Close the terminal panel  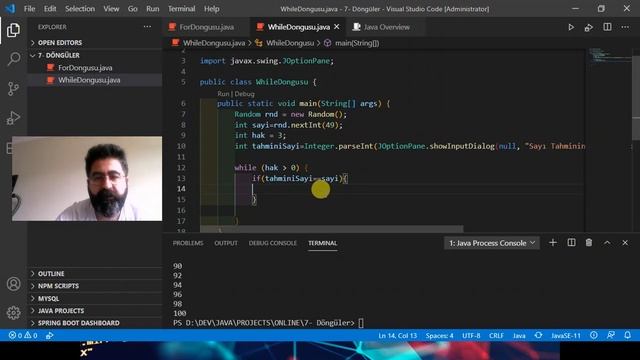tap(625, 243)
